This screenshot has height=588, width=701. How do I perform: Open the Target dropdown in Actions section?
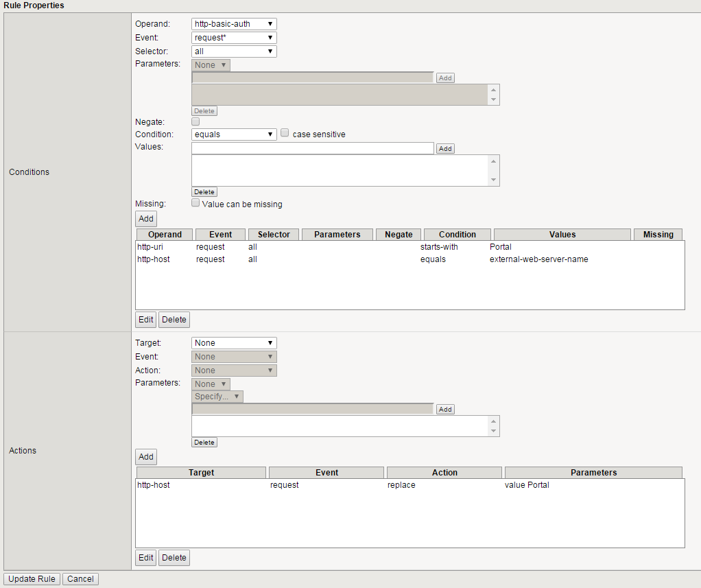[233, 342]
